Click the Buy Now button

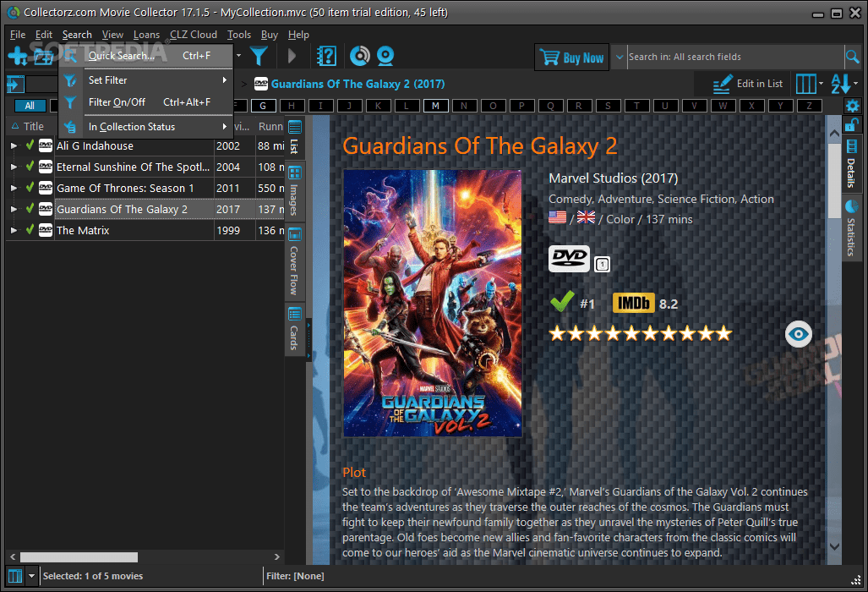[572, 57]
